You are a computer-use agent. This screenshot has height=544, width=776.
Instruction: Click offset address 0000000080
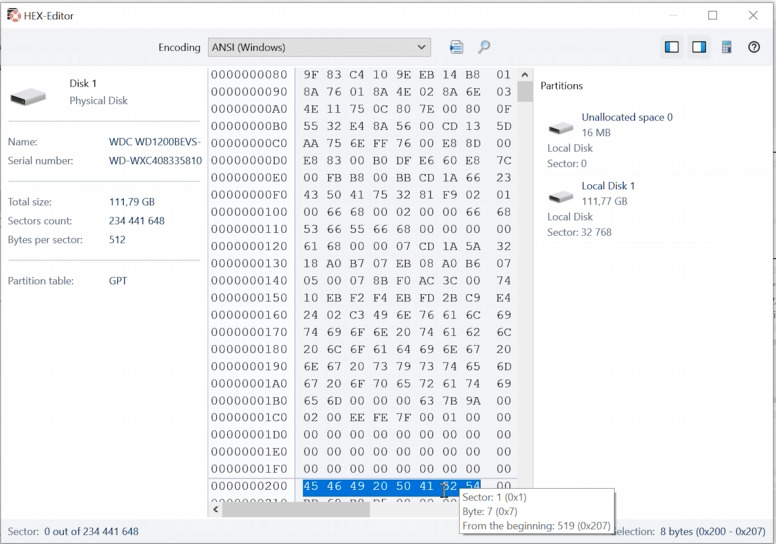(x=249, y=75)
